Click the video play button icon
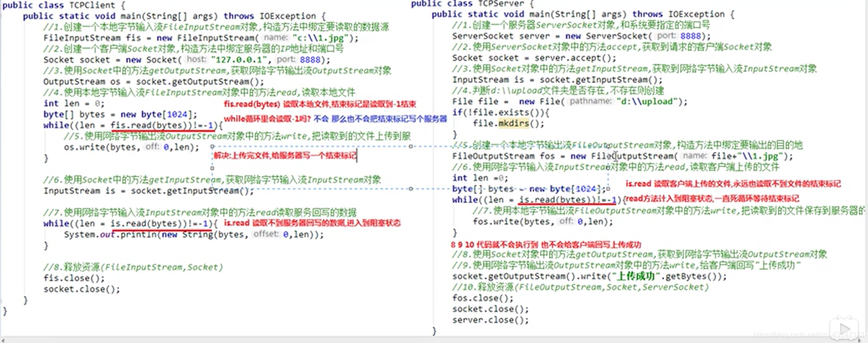This screenshot has height=343, width=868. click(x=844, y=328)
